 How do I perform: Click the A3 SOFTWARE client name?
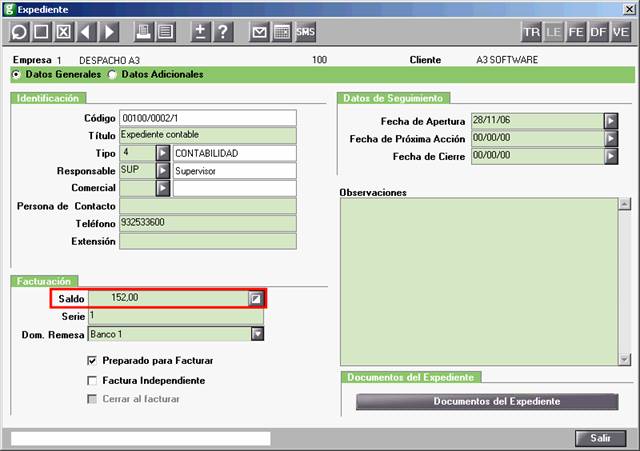[507, 60]
